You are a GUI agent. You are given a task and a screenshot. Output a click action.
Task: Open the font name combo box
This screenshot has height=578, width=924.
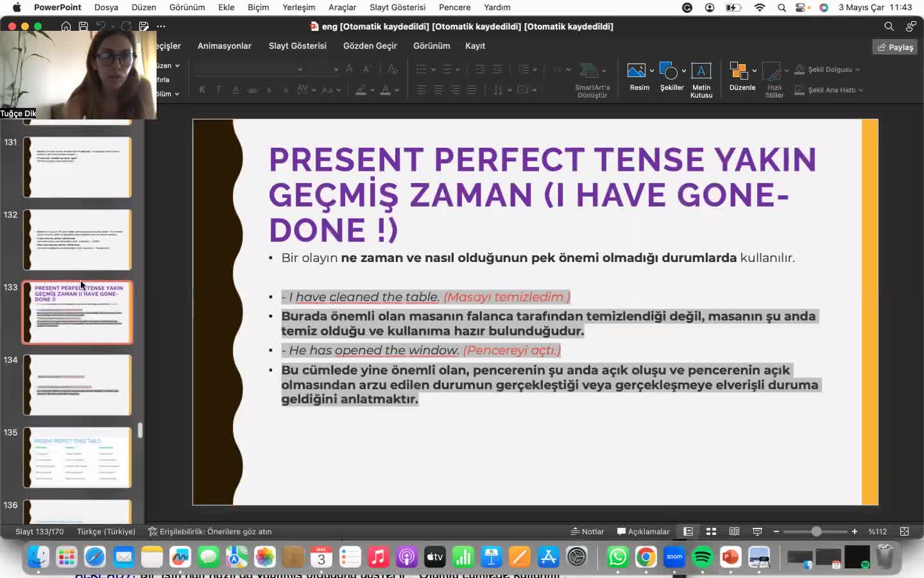pos(250,69)
